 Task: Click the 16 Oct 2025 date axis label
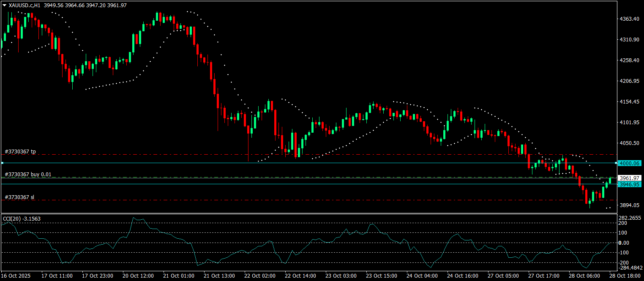coord(15,276)
